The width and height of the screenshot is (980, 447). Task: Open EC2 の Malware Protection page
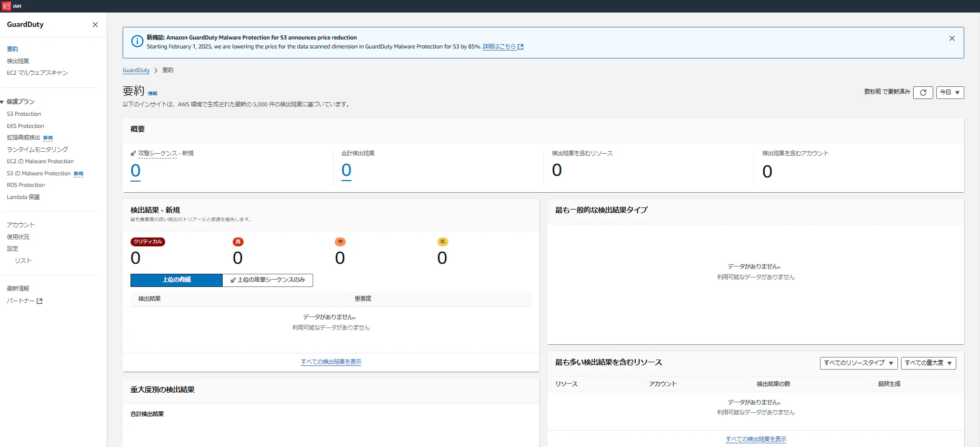click(40, 161)
